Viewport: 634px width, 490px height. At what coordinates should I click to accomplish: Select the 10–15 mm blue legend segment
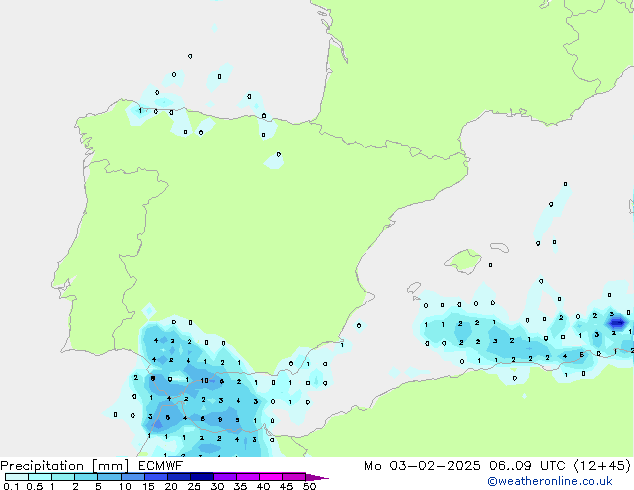tap(132, 477)
